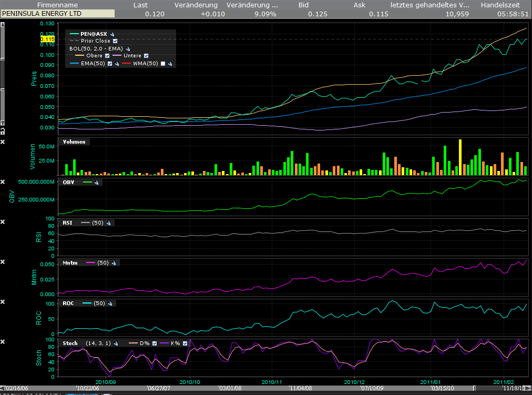532x395 pixels.
Task: Open the EMA(50) configuration wrench icon
Action: pyautogui.click(x=117, y=63)
